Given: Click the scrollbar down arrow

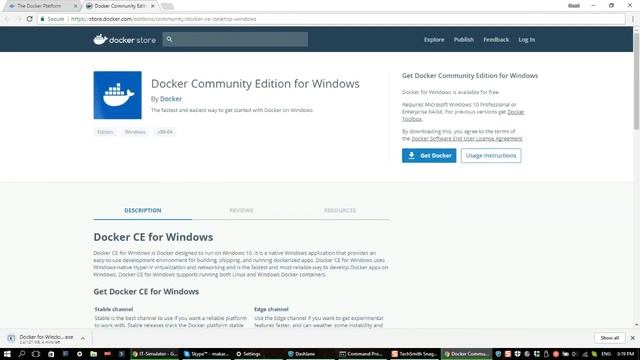Looking at the screenshot, I should click(x=636, y=325).
